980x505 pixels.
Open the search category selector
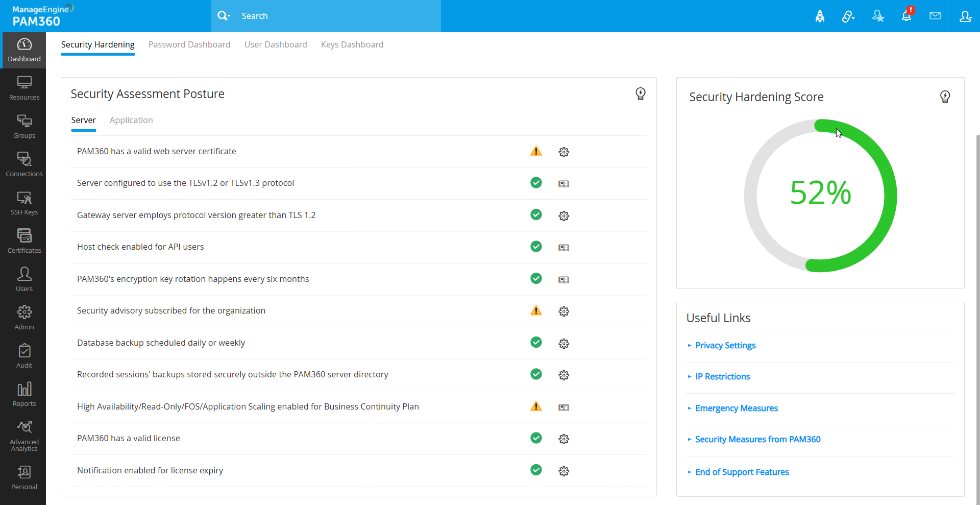224,16
